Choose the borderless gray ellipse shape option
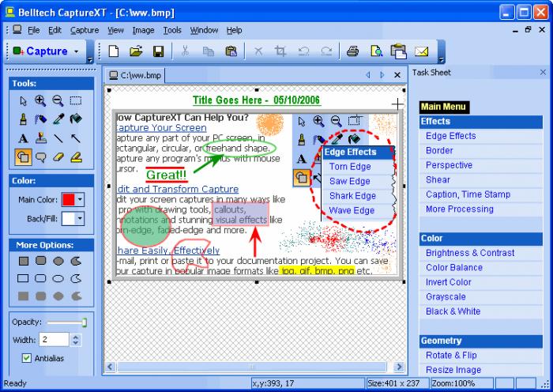 tap(58, 296)
